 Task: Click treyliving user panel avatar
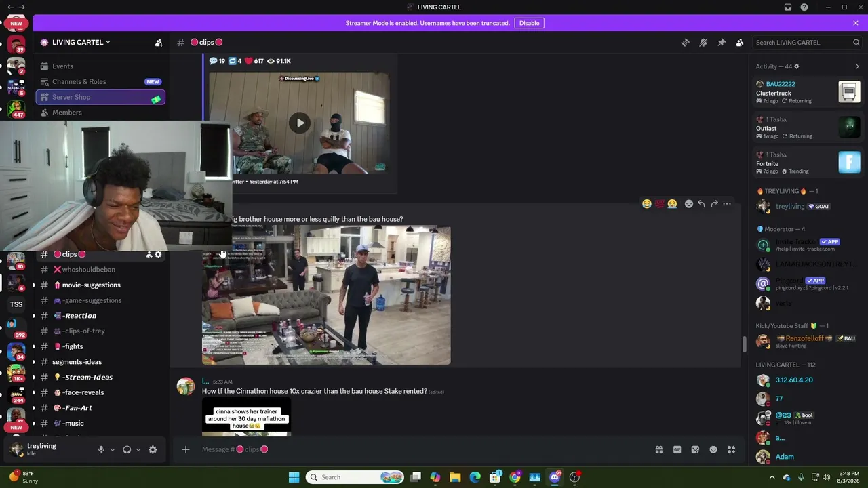point(16,449)
